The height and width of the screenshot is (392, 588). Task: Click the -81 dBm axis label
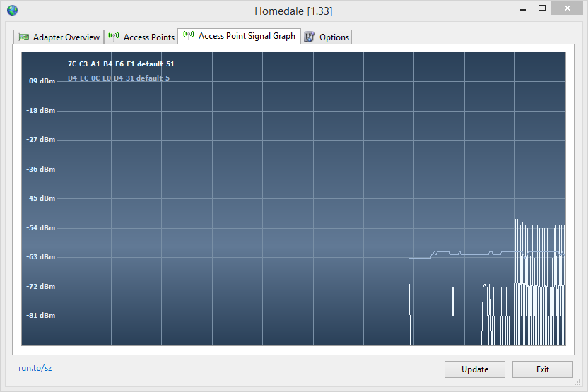[x=40, y=315]
